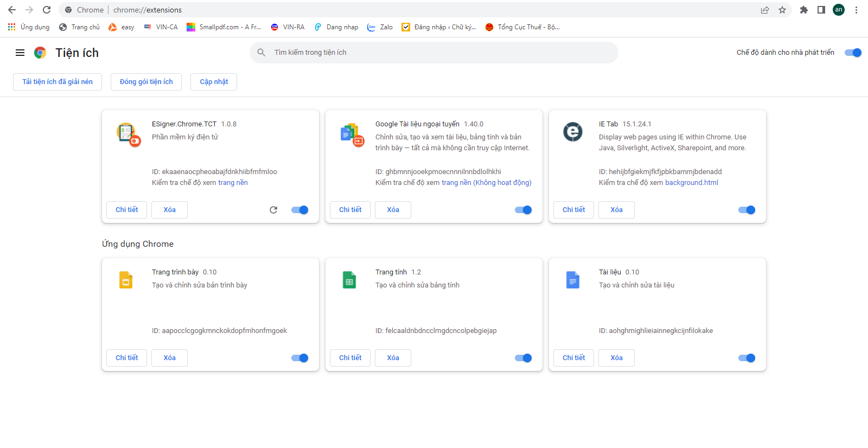This screenshot has height=448, width=868.
Task: Click the IE Tab extension icon
Action: tap(573, 132)
